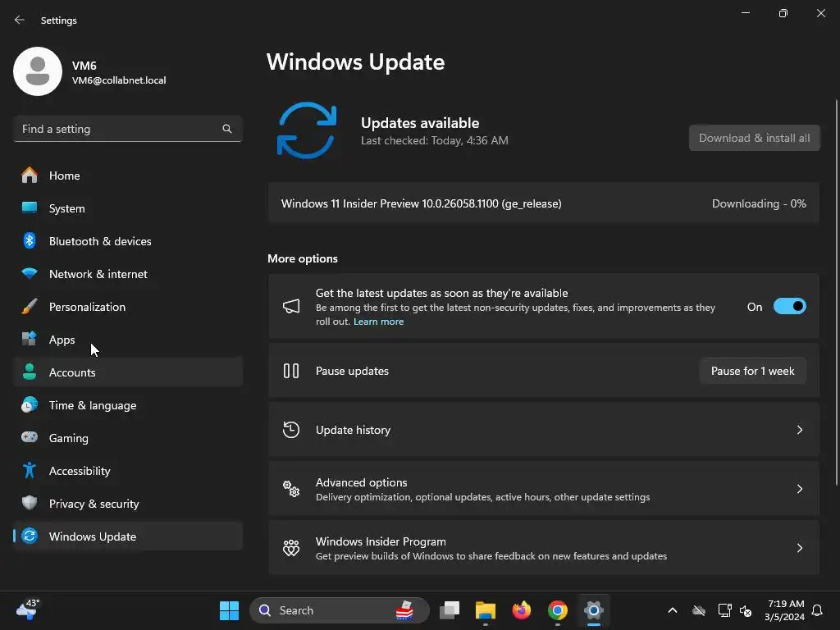Click the Network wifi icon
This screenshot has width=840, height=630.
[x=30, y=273]
